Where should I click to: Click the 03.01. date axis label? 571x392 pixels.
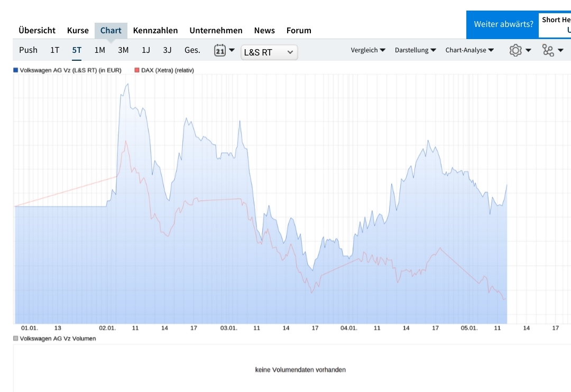229,328
